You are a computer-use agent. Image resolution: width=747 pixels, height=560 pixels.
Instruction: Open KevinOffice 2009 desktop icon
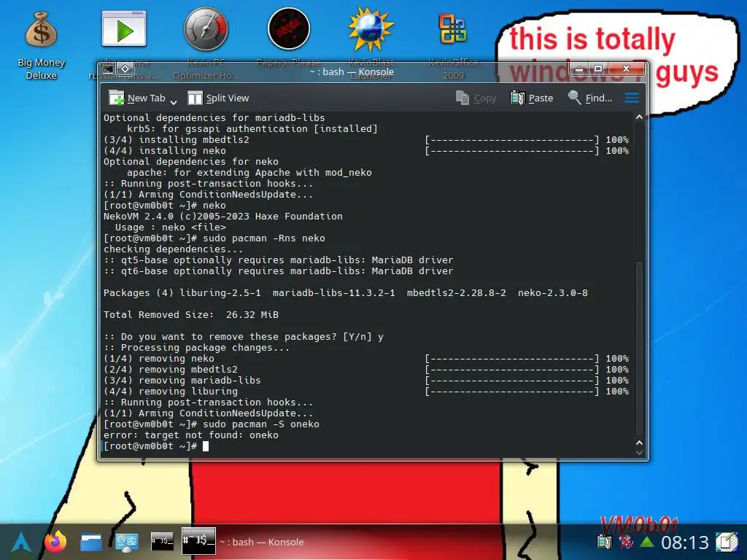tap(452, 29)
